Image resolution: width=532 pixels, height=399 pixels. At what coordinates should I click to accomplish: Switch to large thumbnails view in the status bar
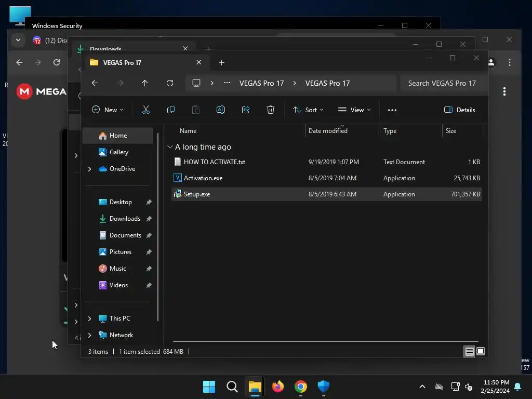click(481, 351)
